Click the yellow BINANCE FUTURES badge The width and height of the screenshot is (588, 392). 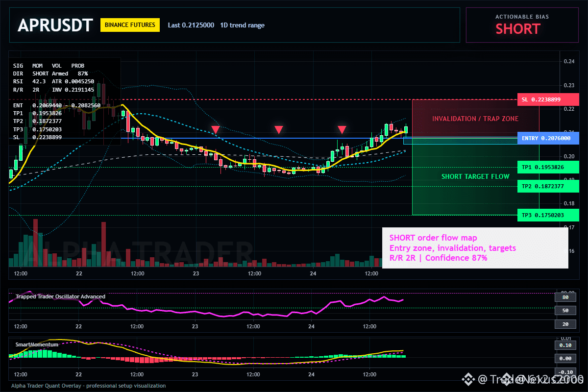130,25
